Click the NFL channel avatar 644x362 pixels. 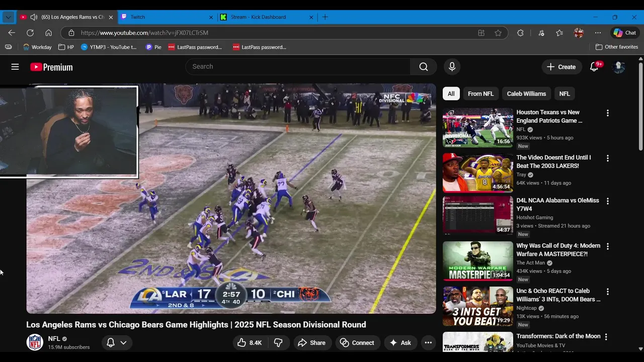pos(35,342)
